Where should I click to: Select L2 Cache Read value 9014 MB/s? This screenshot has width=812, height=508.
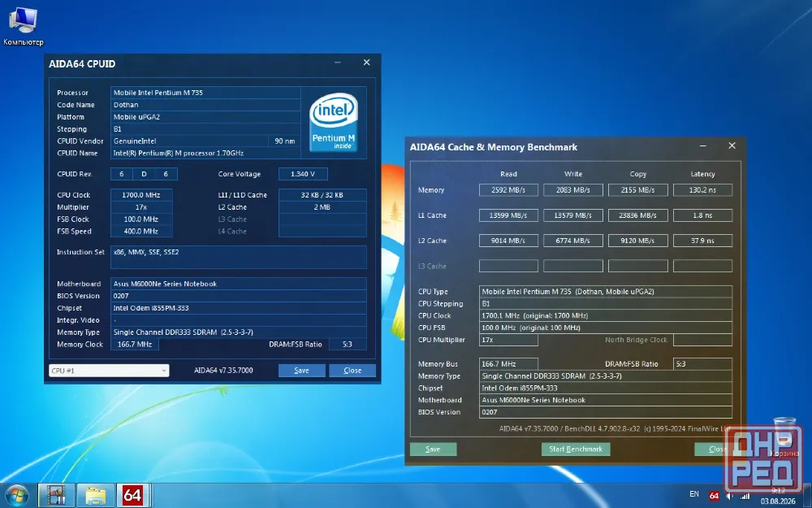coord(508,241)
